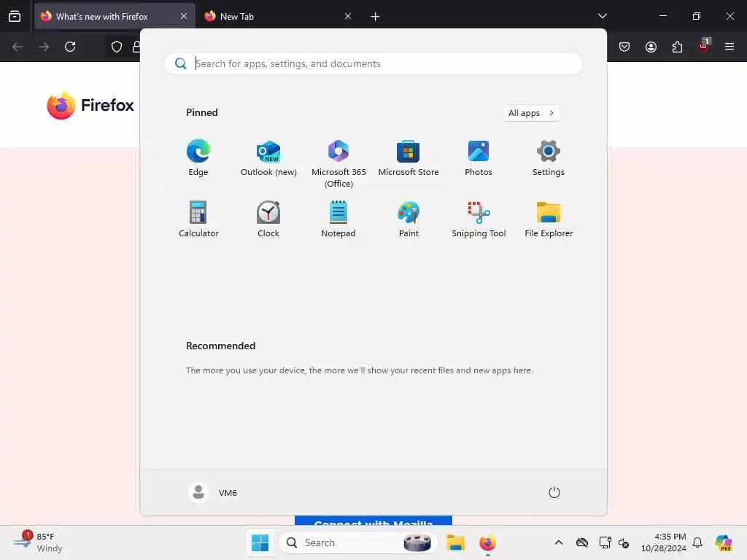Launch the Calculator app

coord(198,219)
